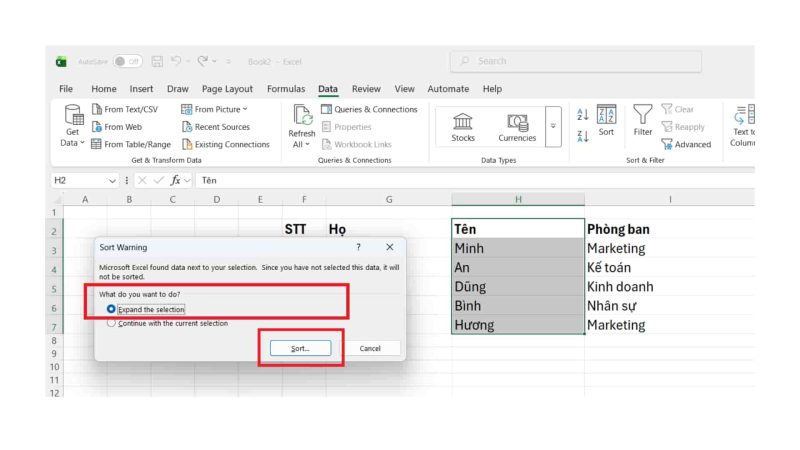
Task: Open the Redo history dropdown arrow
Action: click(214, 62)
